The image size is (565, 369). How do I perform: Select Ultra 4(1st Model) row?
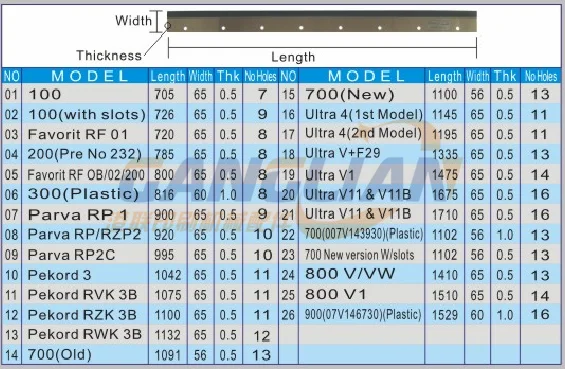(x=420, y=115)
